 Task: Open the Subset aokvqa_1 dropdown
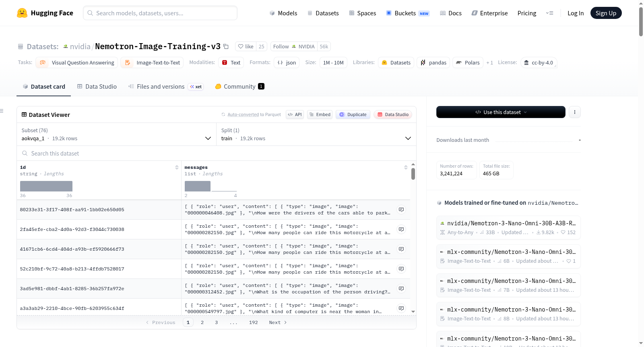click(x=117, y=134)
